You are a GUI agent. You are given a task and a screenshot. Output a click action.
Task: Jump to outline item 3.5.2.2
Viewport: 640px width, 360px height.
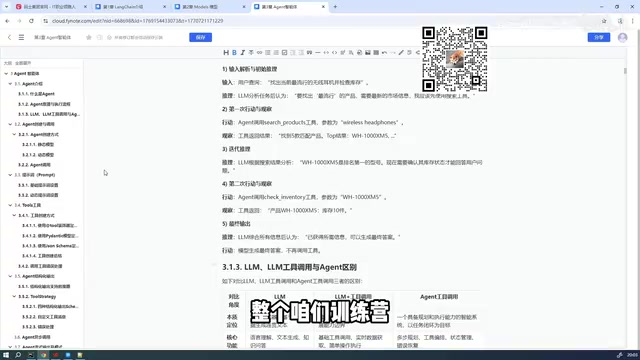(x=44, y=316)
